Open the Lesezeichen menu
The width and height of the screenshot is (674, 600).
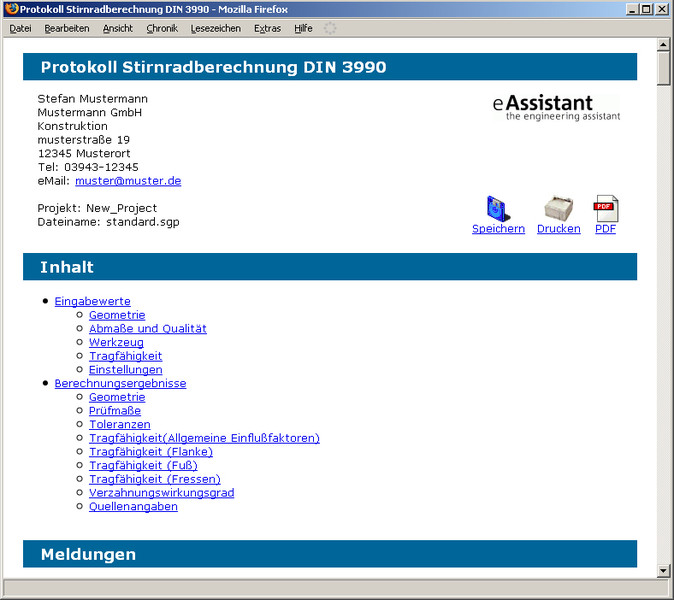point(215,29)
